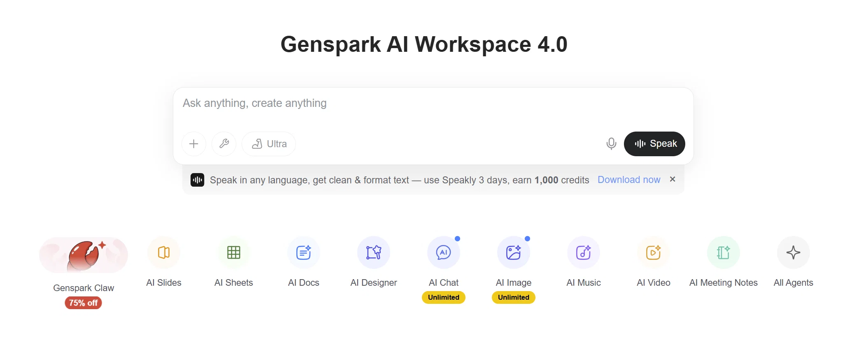
Task: Click the AI Music label text
Action: coord(584,283)
